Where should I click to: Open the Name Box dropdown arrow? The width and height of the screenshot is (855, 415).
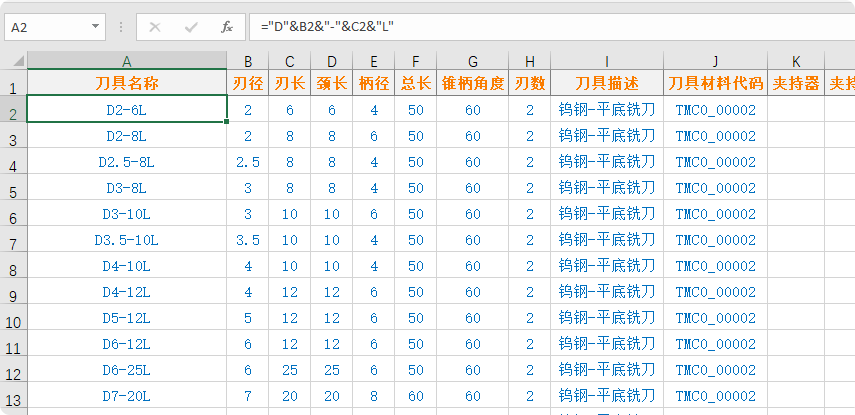(x=95, y=27)
